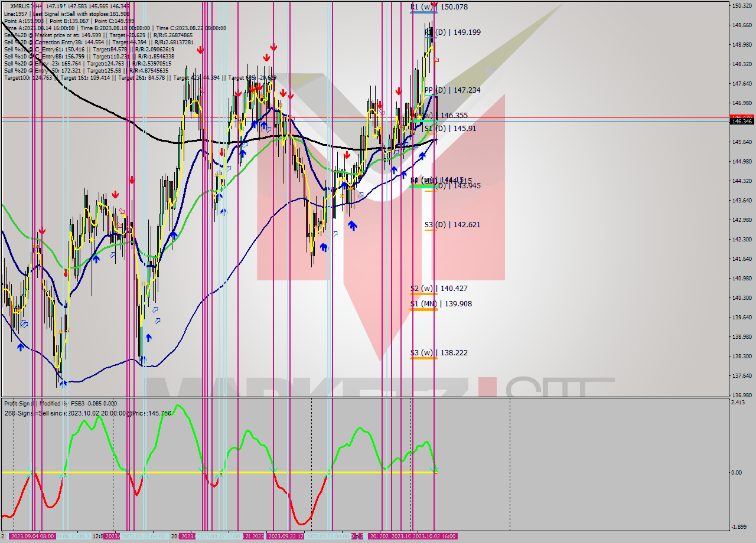756x543 pixels.
Task: Click the 2.413 indicator scale value
Action: (738, 403)
